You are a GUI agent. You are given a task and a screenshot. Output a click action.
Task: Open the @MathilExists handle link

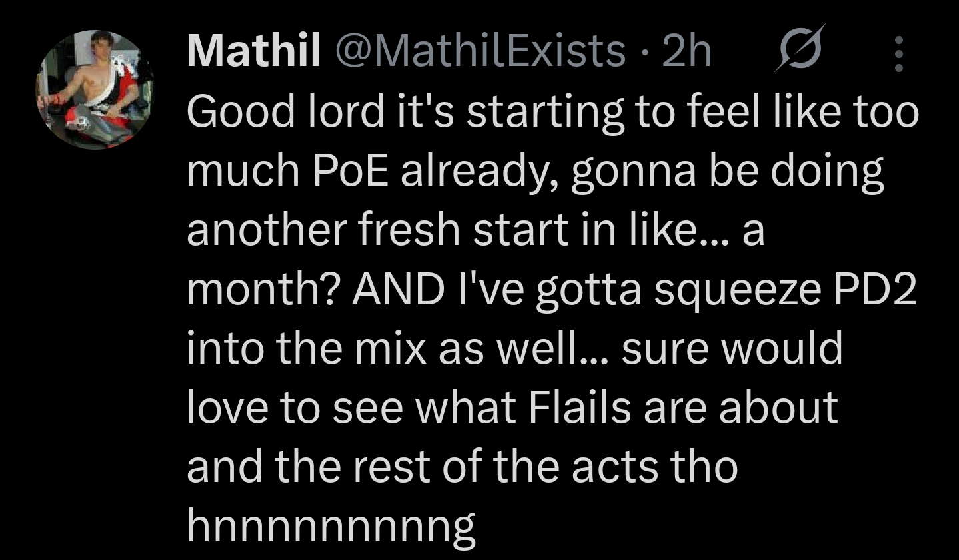click(479, 51)
